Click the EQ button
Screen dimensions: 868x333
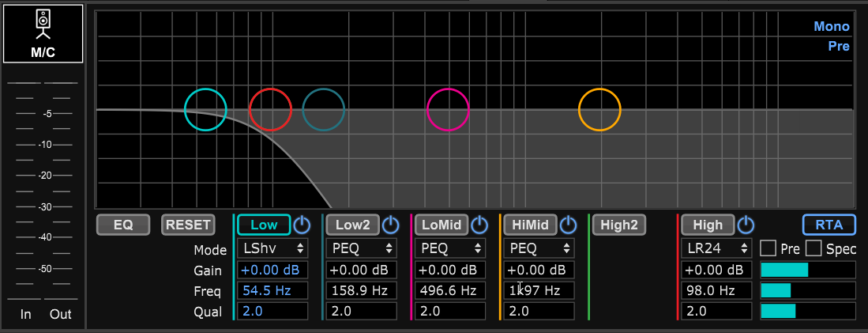[x=123, y=225]
